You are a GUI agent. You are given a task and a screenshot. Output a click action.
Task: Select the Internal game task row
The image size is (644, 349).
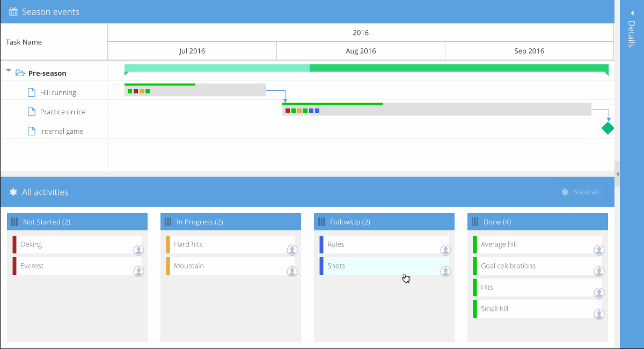61,131
